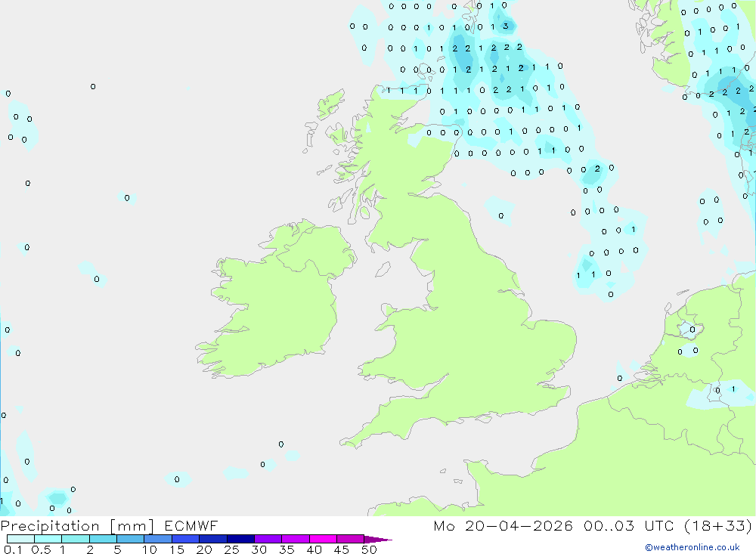The height and width of the screenshot is (554, 756).
Task: Click the legend label '25'
Action: (232, 549)
